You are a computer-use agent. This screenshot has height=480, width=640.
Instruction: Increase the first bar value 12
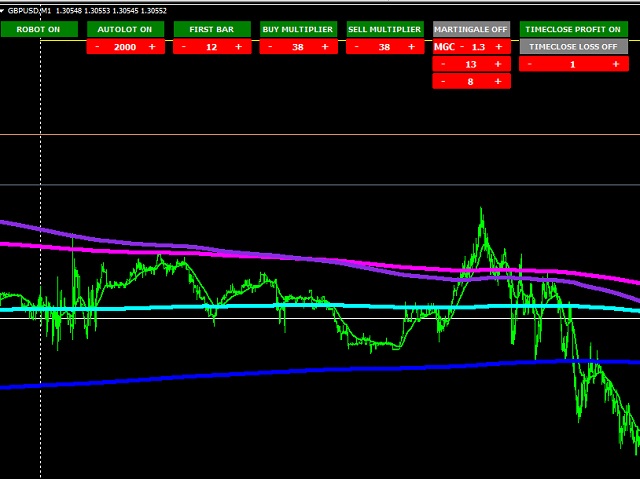point(239,47)
